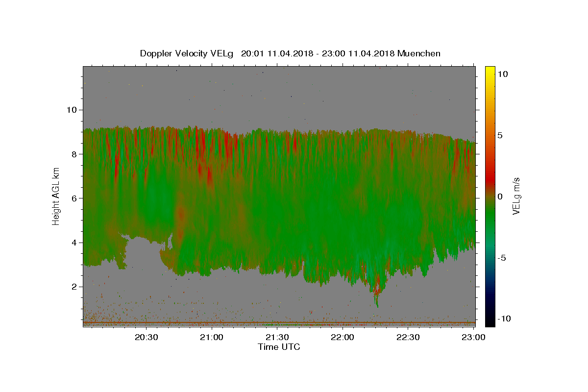Click the '21:00' time tick label

click(x=212, y=337)
